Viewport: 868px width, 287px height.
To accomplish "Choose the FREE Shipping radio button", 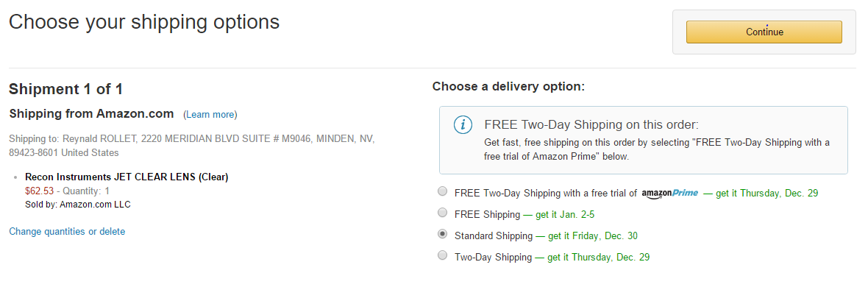I will pyautogui.click(x=442, y=213).
